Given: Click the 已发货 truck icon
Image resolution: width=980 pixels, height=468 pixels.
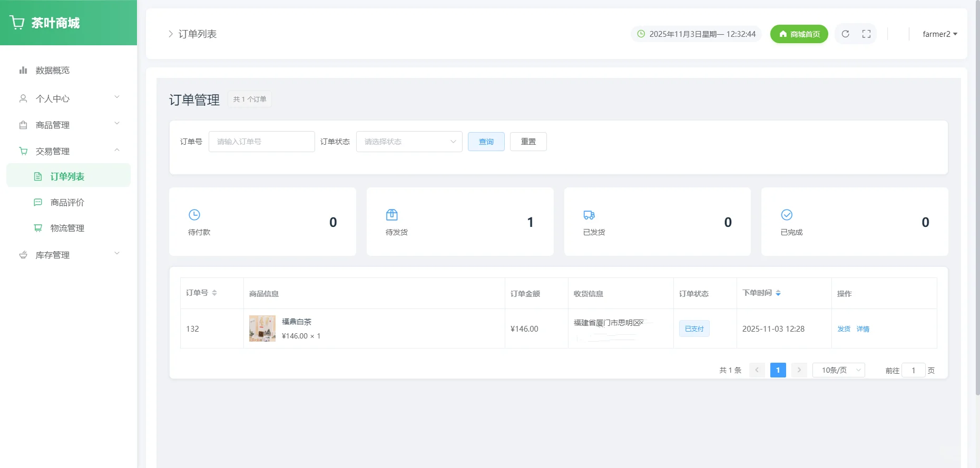Looking at the screenshot, I should (589, 215).
